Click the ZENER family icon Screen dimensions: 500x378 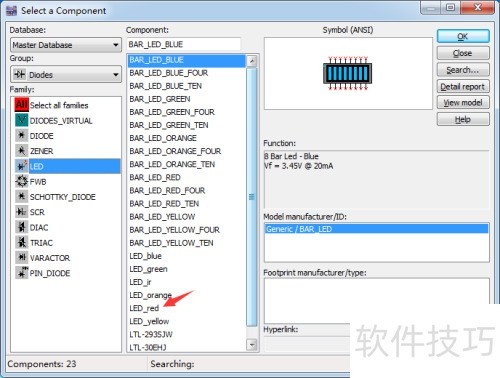(22, 151)
